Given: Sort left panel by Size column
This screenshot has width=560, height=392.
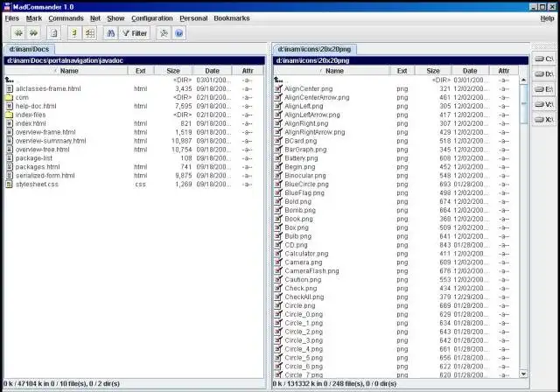Looking at the screenshot, I should tap(173, 71).
